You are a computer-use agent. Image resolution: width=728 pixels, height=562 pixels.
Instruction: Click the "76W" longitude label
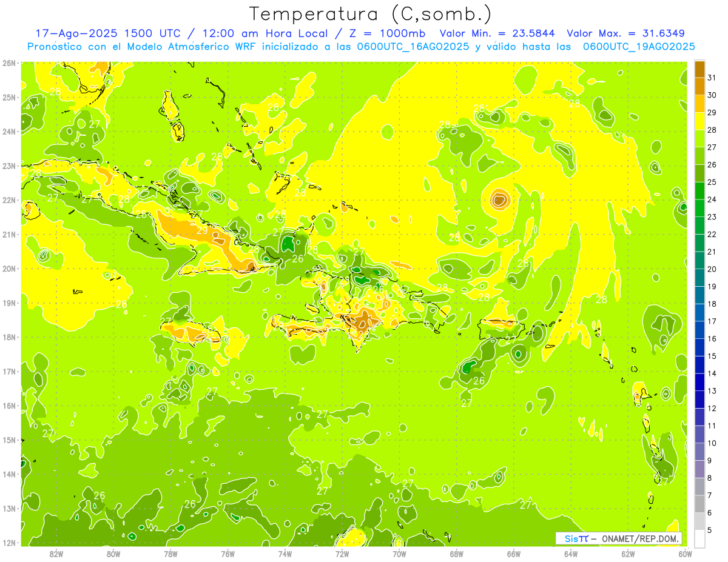(x=227, y=554)
